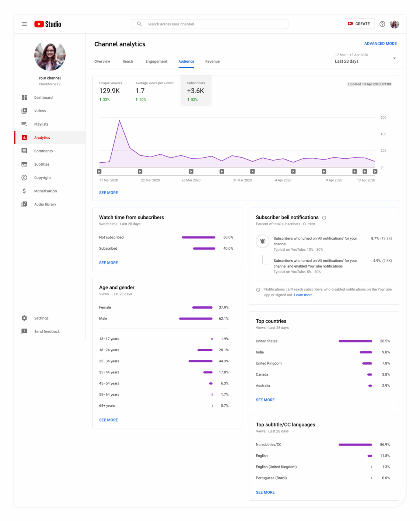Open the navigation hamburger menu
This screenshot has height=521, width=420.
coord(24,24)
